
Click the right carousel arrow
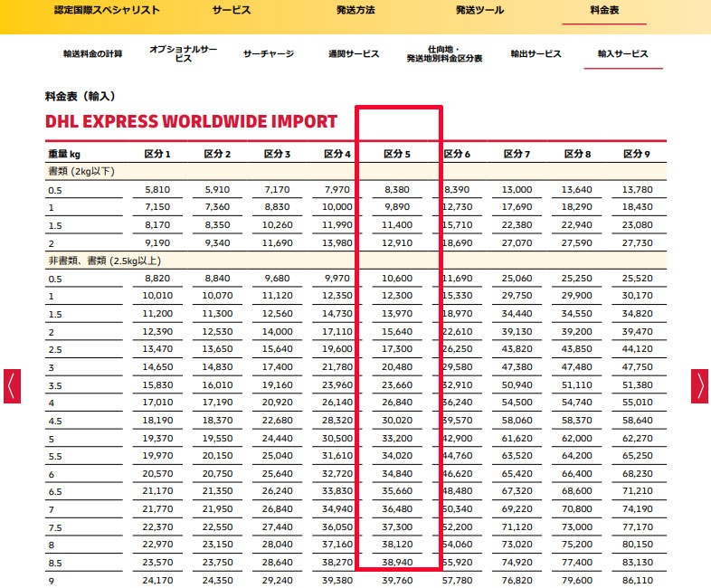coord(699,385)
